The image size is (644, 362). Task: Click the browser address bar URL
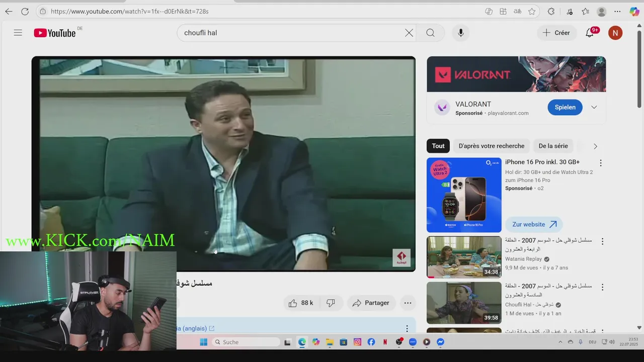pyautogui.click(x=129, y=11)
